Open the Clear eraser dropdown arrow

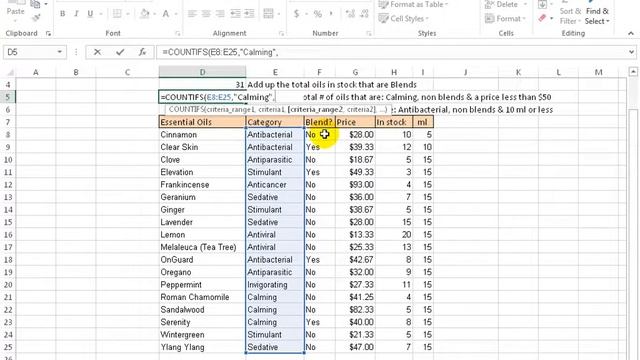pos(551,18)
